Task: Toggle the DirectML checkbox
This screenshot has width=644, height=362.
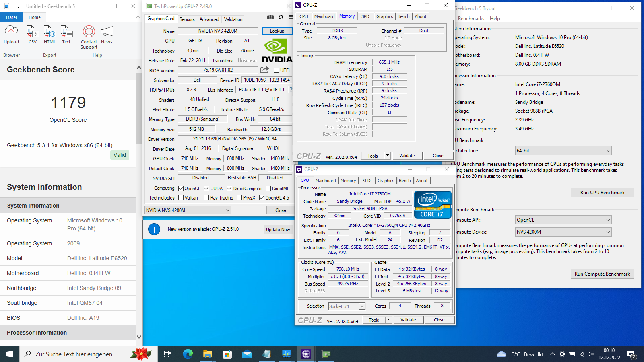Action: click(x=268, y=188)
